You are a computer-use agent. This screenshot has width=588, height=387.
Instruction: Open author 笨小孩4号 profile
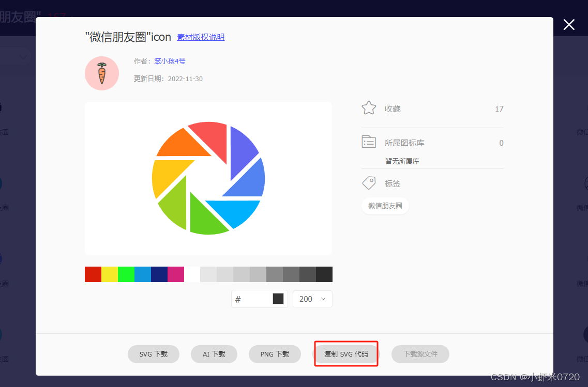(170, 61)
